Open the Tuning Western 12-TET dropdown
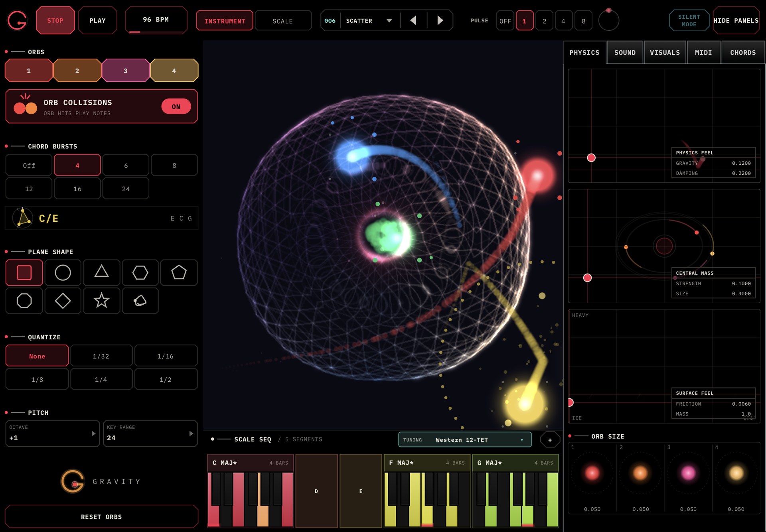This screenshot has width=766, height=532. coord(465,440)
